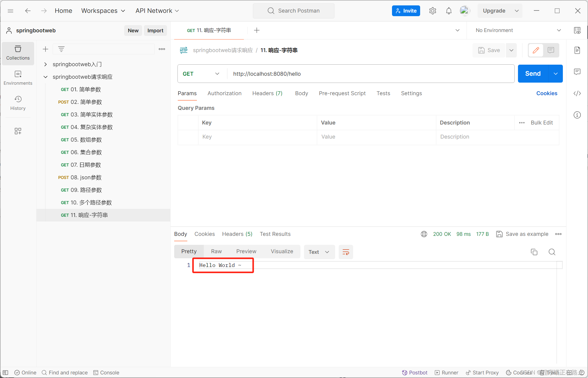Viewport: 588px width, 378px height.
Task: Open the documentation icon in right sidebar
Action: tap(577, 50)
